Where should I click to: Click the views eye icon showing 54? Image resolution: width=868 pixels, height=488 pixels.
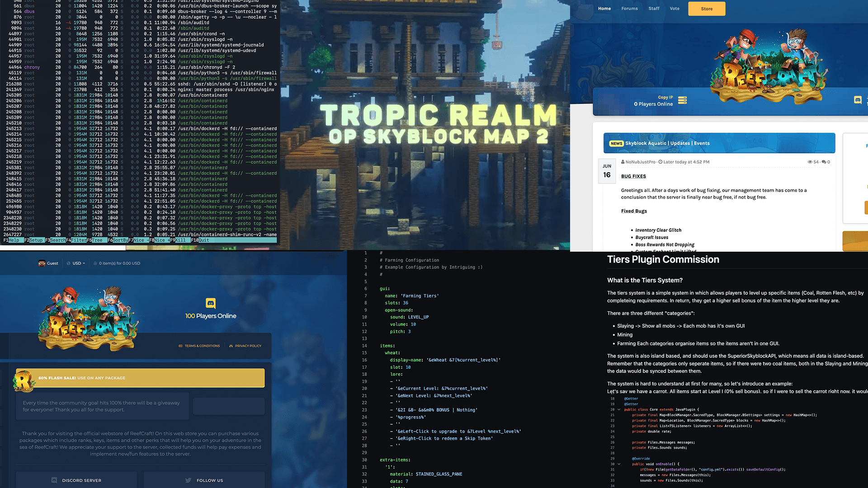click(810, 162)
